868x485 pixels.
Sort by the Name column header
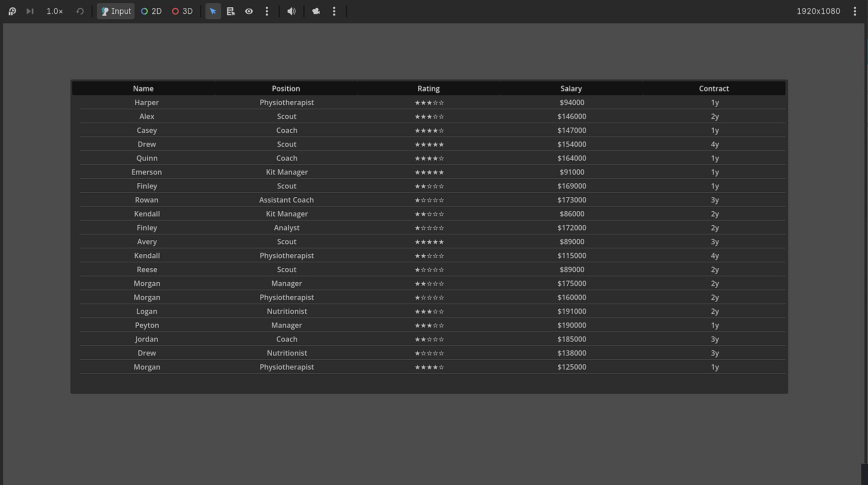tap(143, 88)
